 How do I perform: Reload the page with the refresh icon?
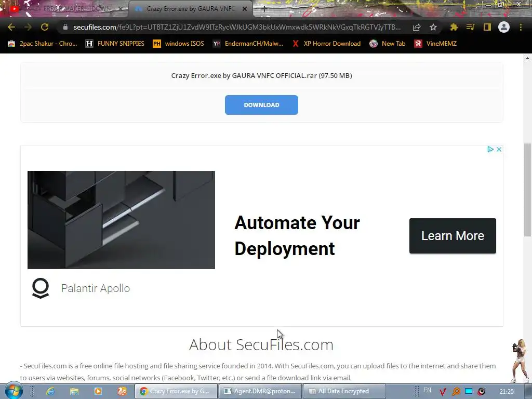(x=45, y=27)
